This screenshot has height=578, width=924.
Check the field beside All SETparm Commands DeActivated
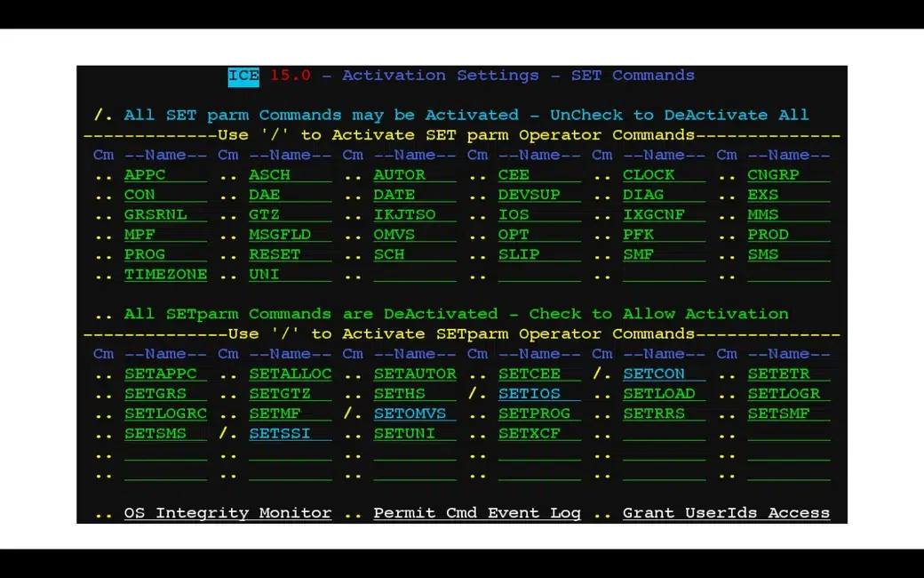tap(103, 316)
